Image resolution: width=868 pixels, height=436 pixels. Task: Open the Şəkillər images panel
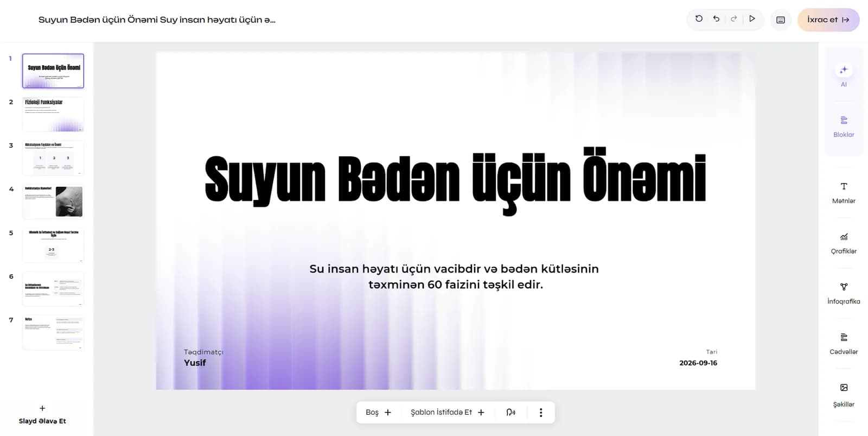844,395
